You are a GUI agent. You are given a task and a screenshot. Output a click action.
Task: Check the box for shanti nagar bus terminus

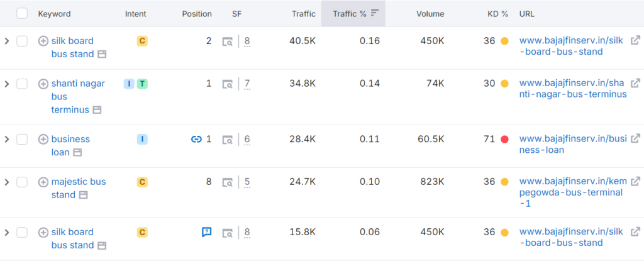(x=22, y=84)
